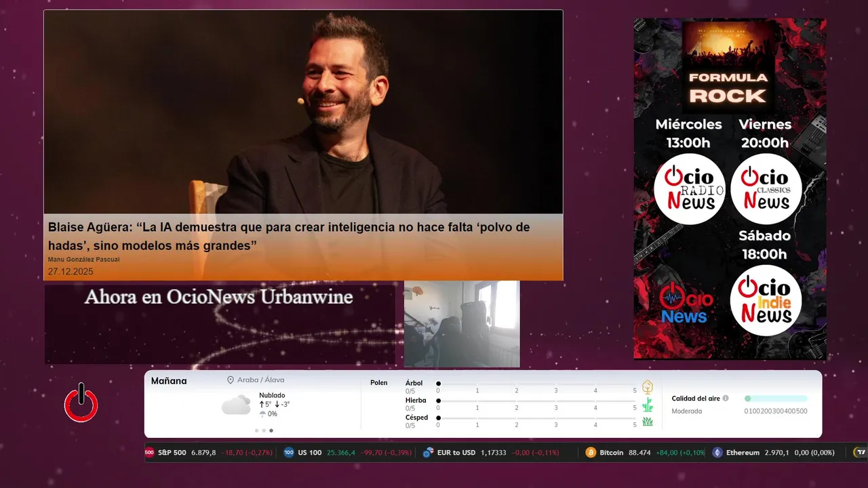The width and height of the screenshot is (868, 488).
Task: Click the 'Mañana' forecast heading
Action: tap(169, 381)
